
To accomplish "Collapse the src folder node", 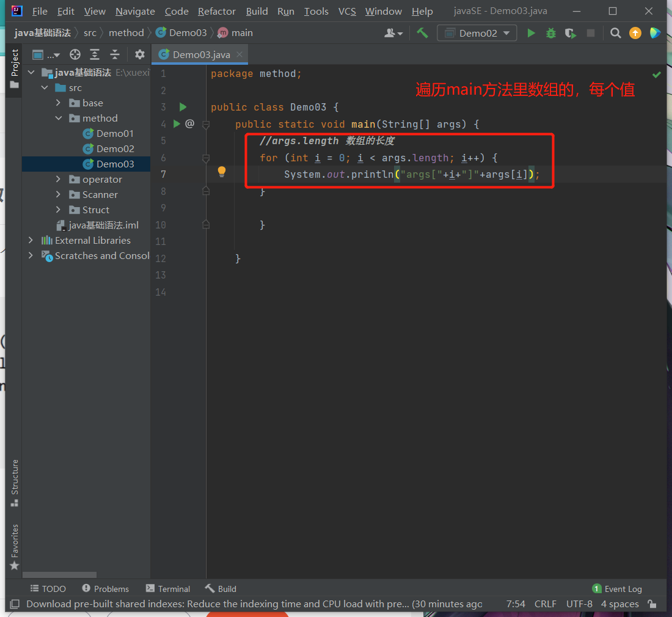I will (x=45, y=87).
